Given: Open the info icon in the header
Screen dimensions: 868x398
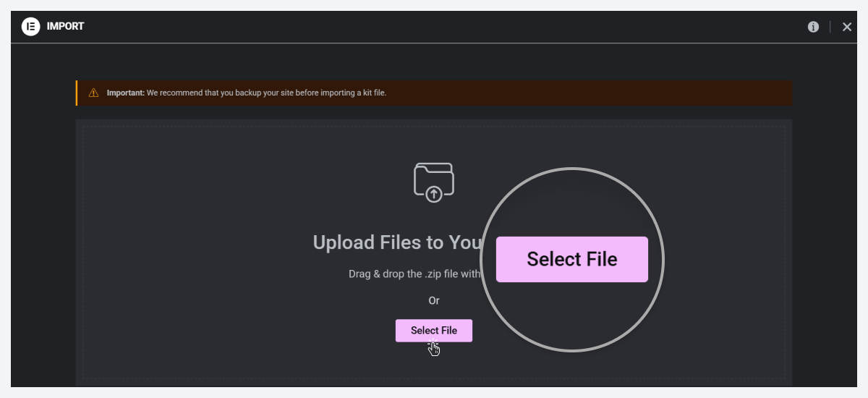Looking at the screenshot, I should [x=813, y=27].
